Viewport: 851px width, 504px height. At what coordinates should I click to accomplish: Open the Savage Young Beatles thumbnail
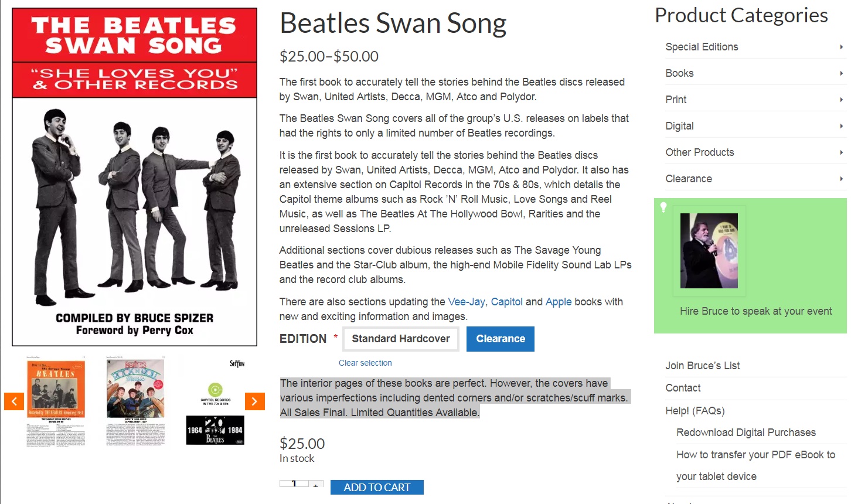coord(56,401)
